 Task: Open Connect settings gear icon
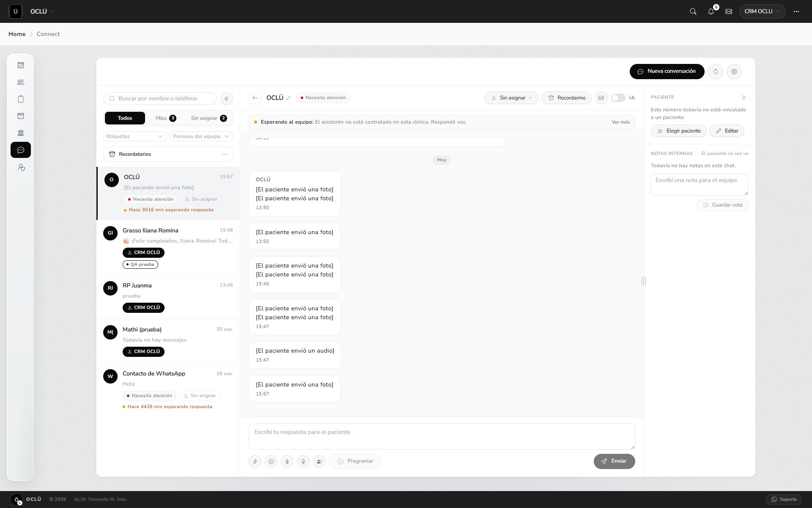pyautogui.click(x=734, y=72)
